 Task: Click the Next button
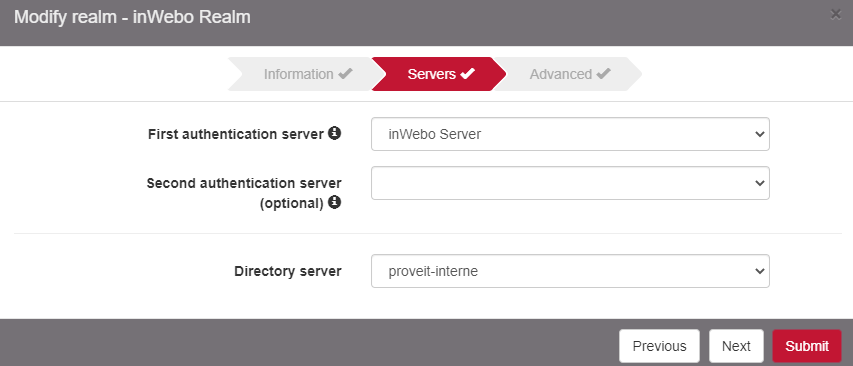tap(736, 346)
